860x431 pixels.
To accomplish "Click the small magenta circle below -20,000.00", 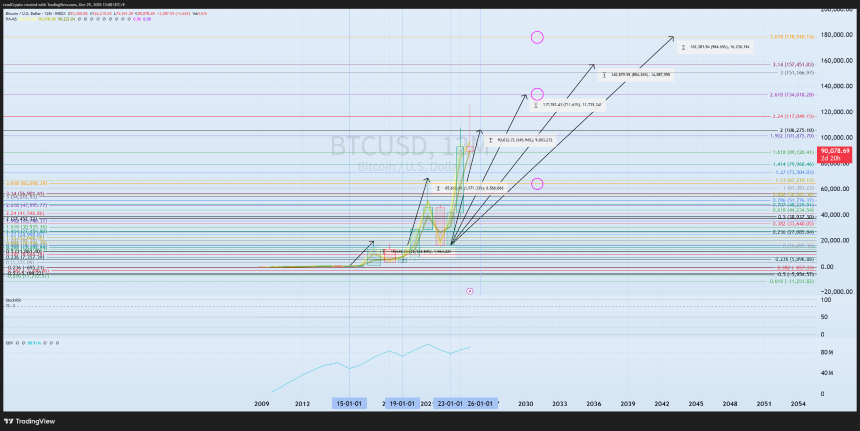I will click(x=470, y=291).
